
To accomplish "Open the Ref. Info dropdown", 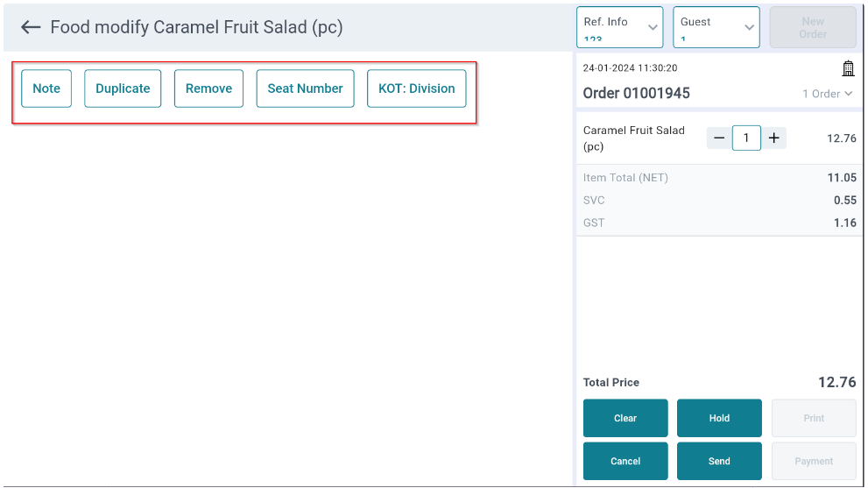I will tap(619, 27).
